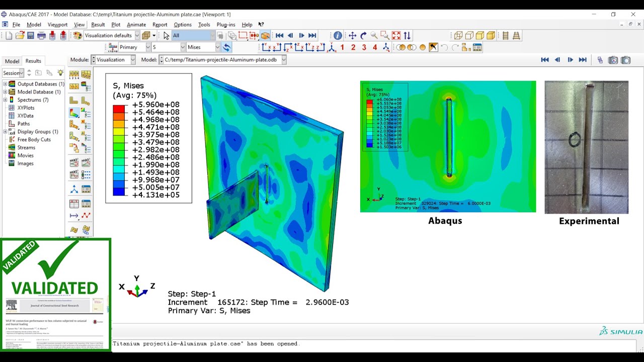Open the Model odb path dropdown

pyautogui.click(x=284, y=60)
